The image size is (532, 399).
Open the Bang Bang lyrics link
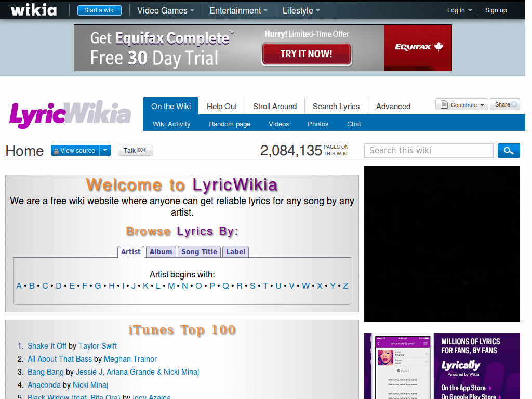point(46,372)
